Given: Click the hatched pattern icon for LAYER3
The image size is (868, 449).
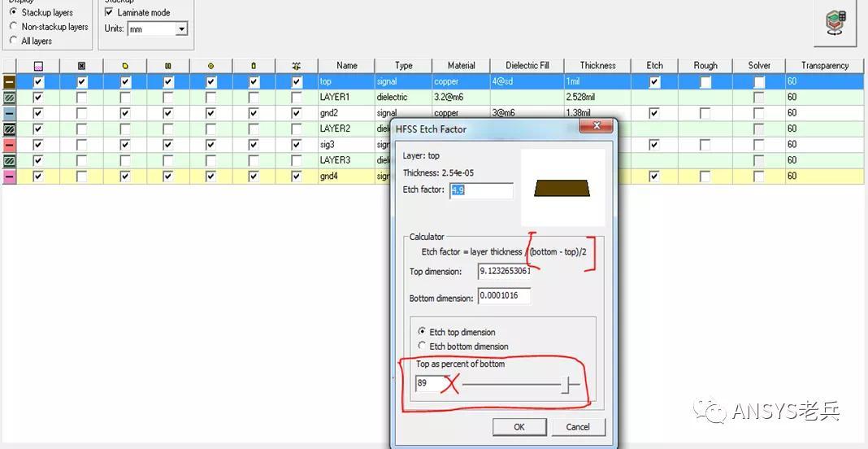Looking at the screenshot, I should 10,160.
